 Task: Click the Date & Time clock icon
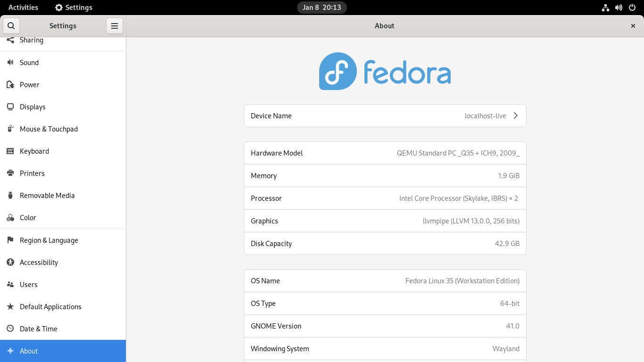pyautogui.click(x=10, y=329)
